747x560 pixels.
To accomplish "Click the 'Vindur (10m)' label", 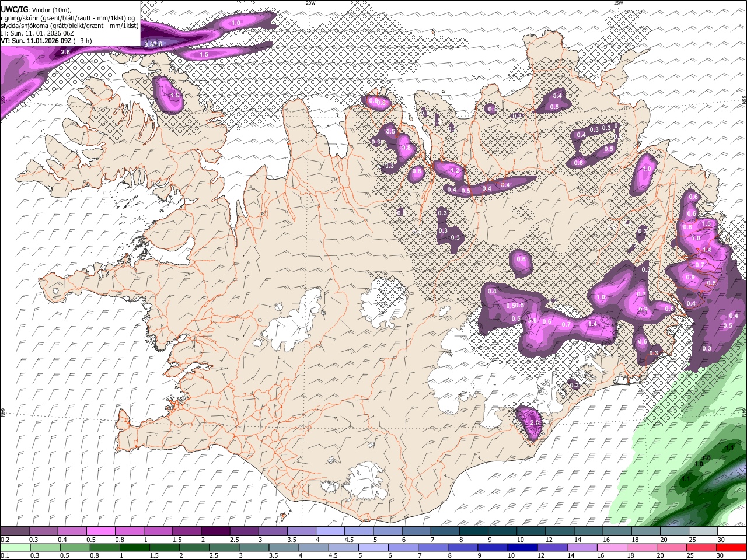I will point(51,9).
